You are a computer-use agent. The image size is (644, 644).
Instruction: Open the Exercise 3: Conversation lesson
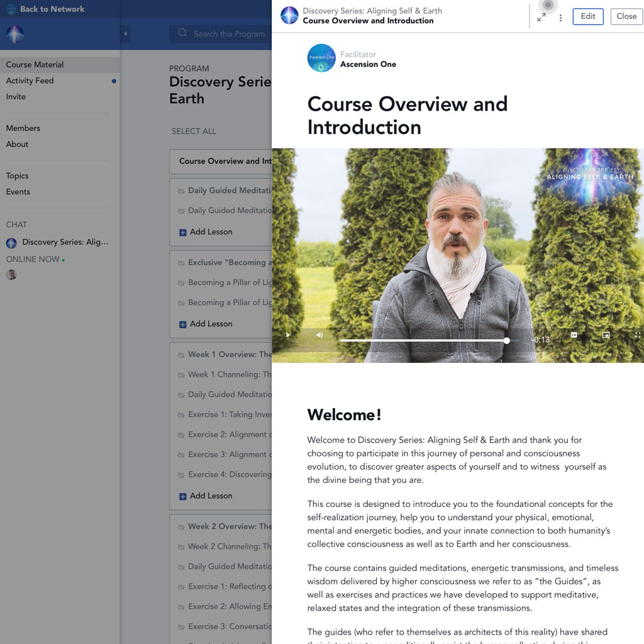[x=230, y=627]
